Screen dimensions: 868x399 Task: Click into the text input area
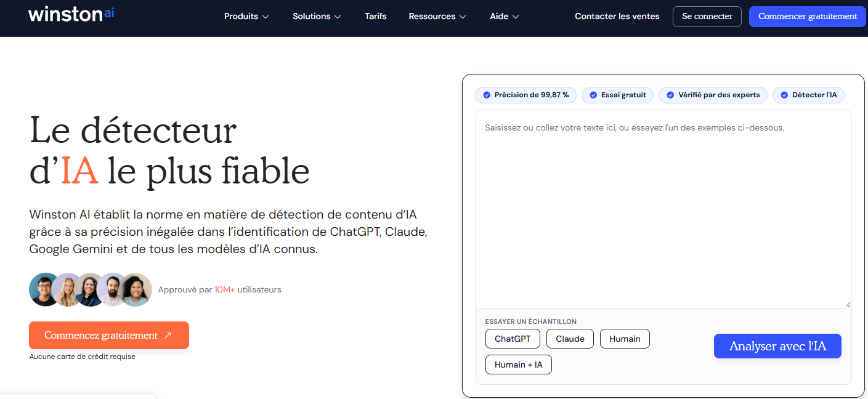click(663, 209)
